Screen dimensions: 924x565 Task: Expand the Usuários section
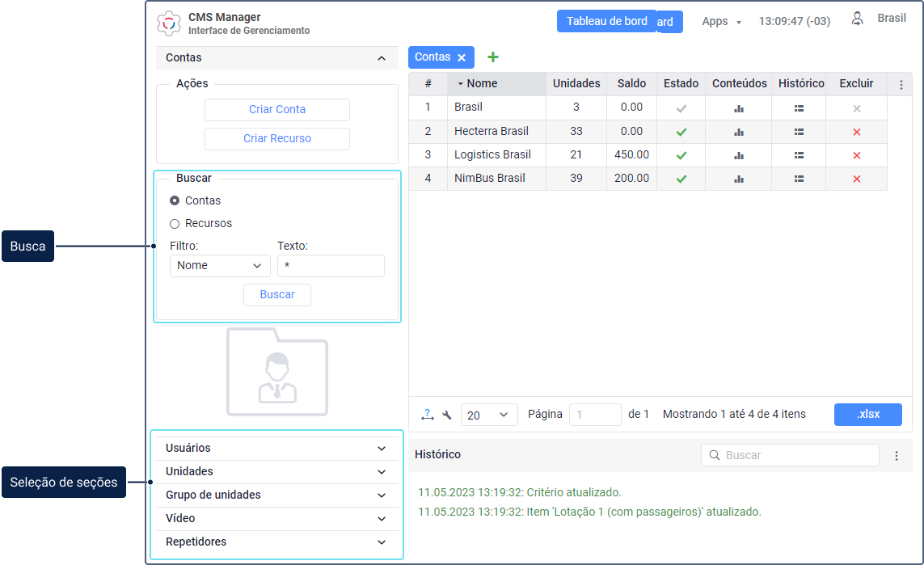click(277, 449)
